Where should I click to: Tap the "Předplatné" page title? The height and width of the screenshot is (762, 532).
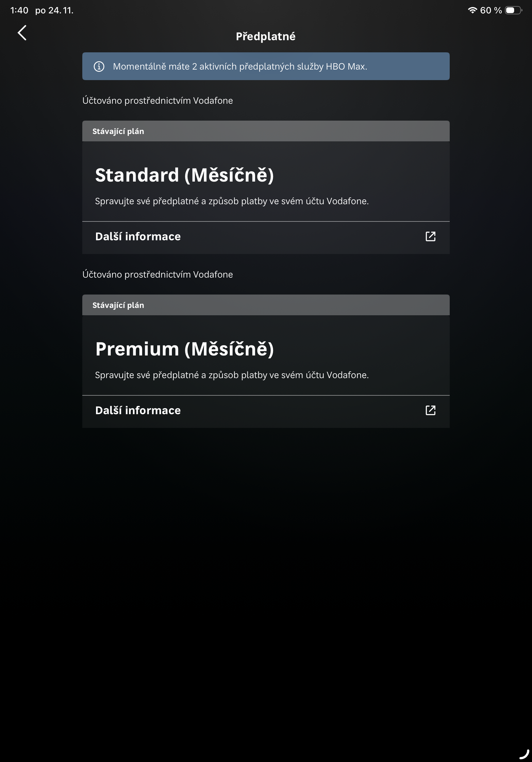pos(266,36)
